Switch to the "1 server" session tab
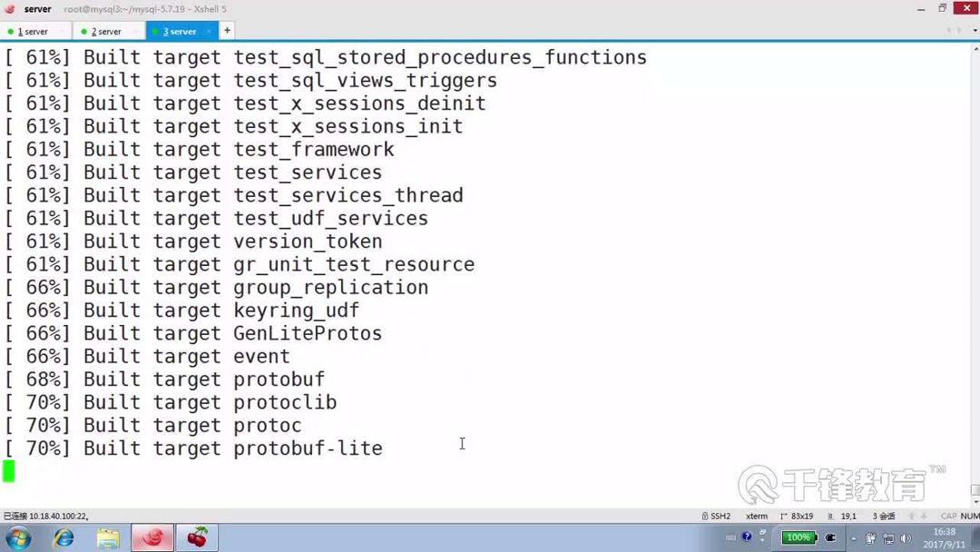This screenshot has height=552, width=980. coord(31,31)
